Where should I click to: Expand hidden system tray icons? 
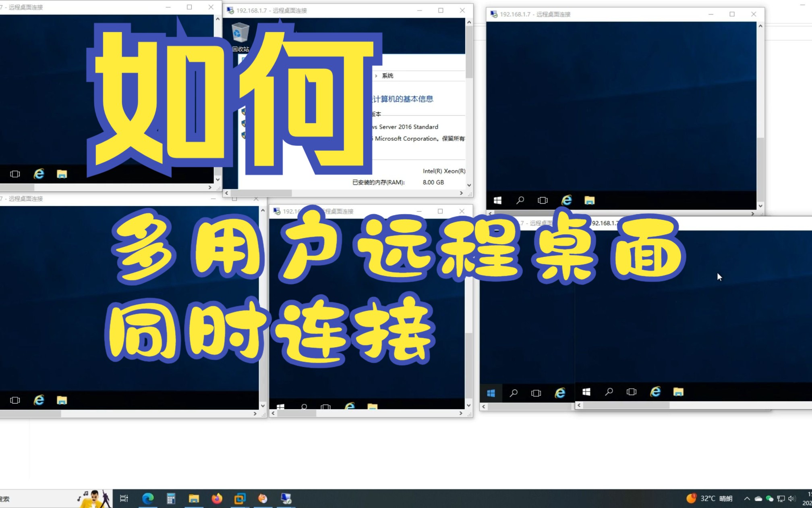point(747,499)
